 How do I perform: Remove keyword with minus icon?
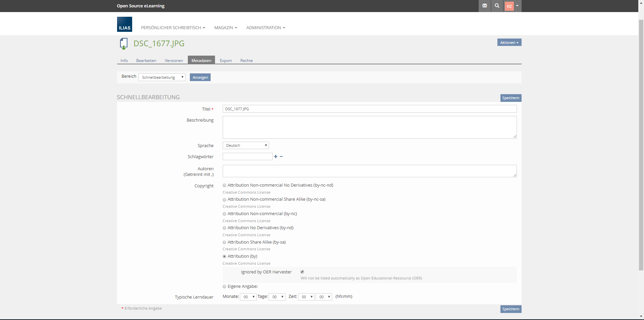281,156
